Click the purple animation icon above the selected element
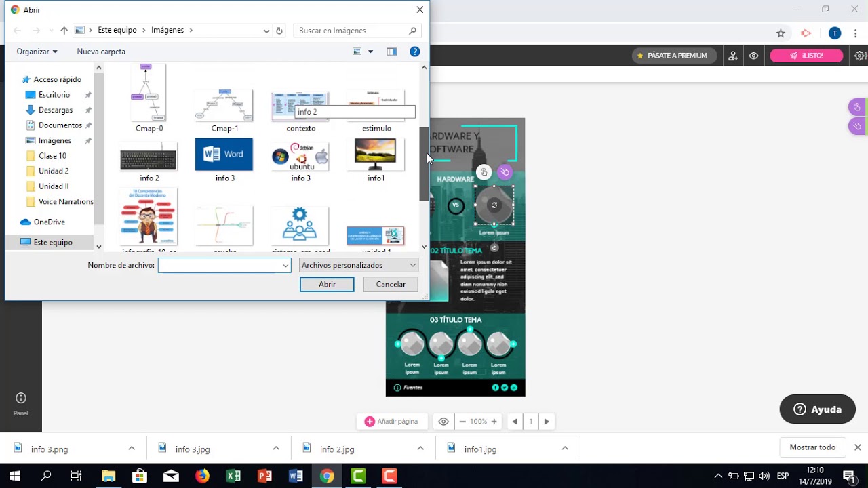The image size is (868, 488). [505, 172]
